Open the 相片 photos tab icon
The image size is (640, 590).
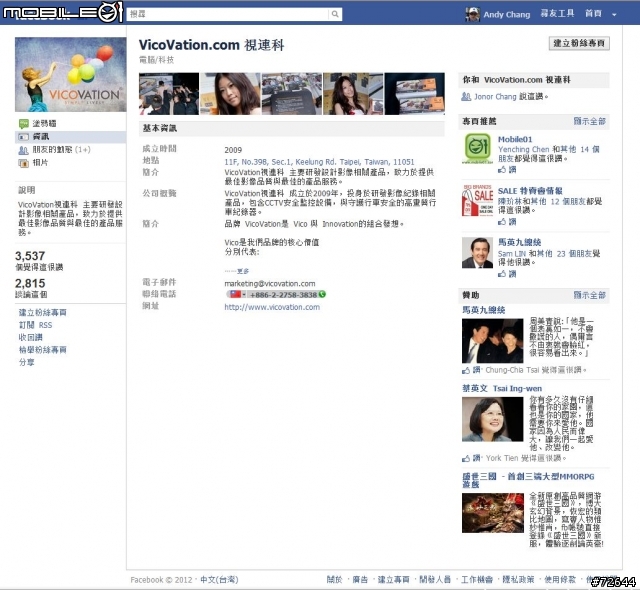(23, 163)
